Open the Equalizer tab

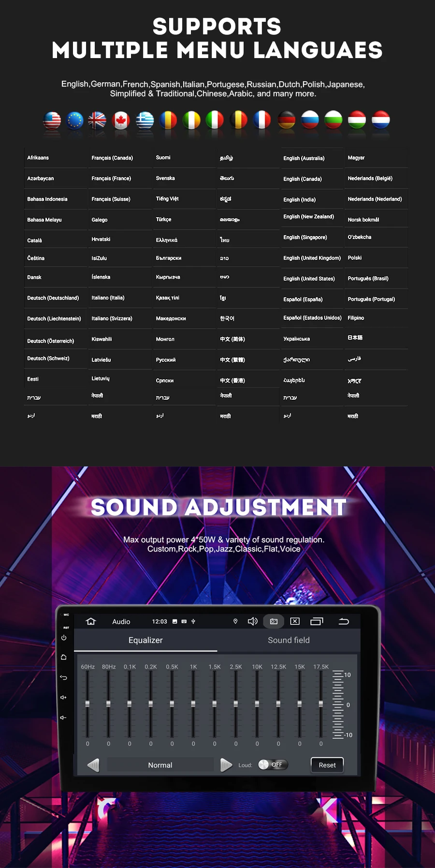[145, 640]
